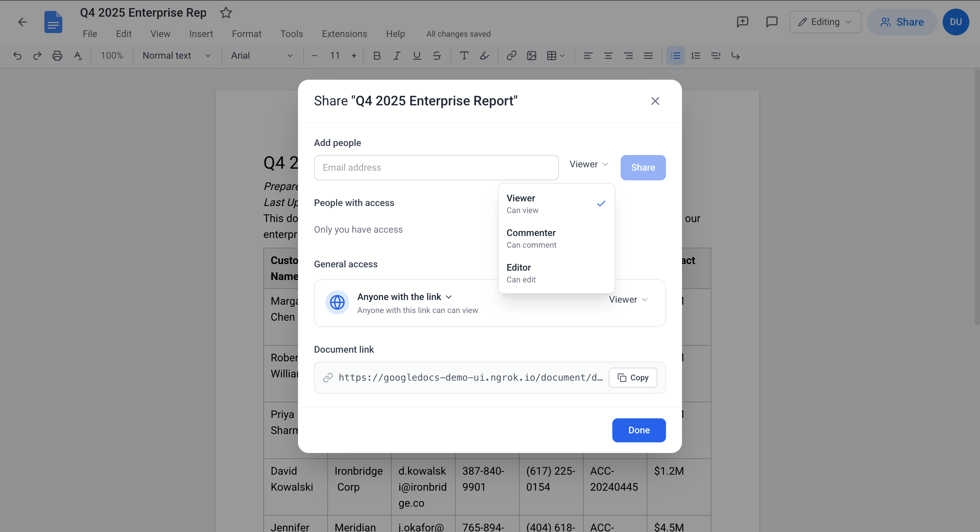Click the decrease indent icon
Image resolution: width=980 pixels, height=532 pixels.
click(x=716, y=56)
